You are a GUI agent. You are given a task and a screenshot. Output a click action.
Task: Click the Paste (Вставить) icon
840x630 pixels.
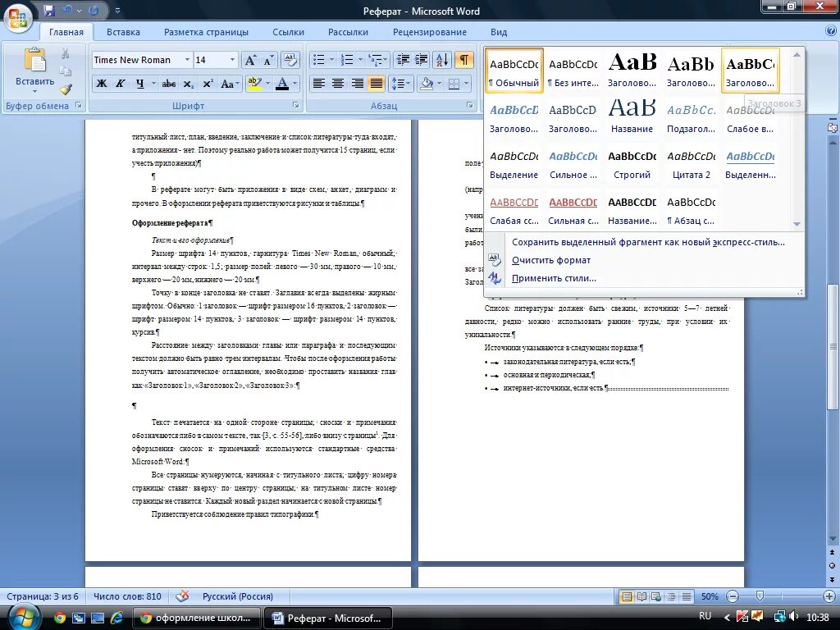click(x=34, y=60)
